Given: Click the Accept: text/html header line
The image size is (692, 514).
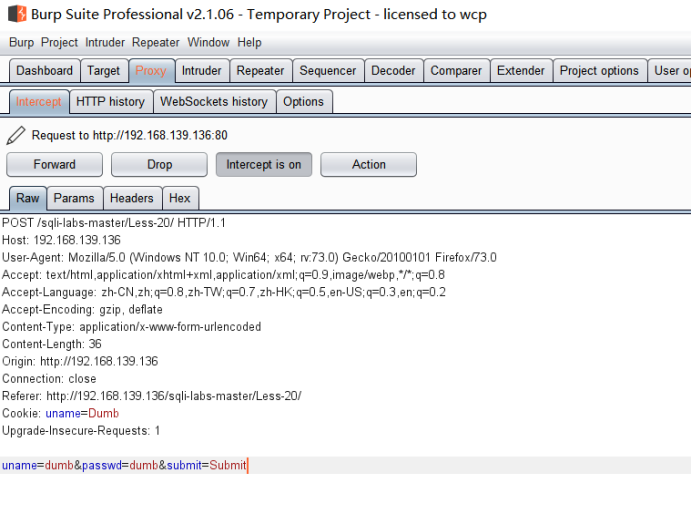Looking at the screenshot, I should [x=223, y=275].
